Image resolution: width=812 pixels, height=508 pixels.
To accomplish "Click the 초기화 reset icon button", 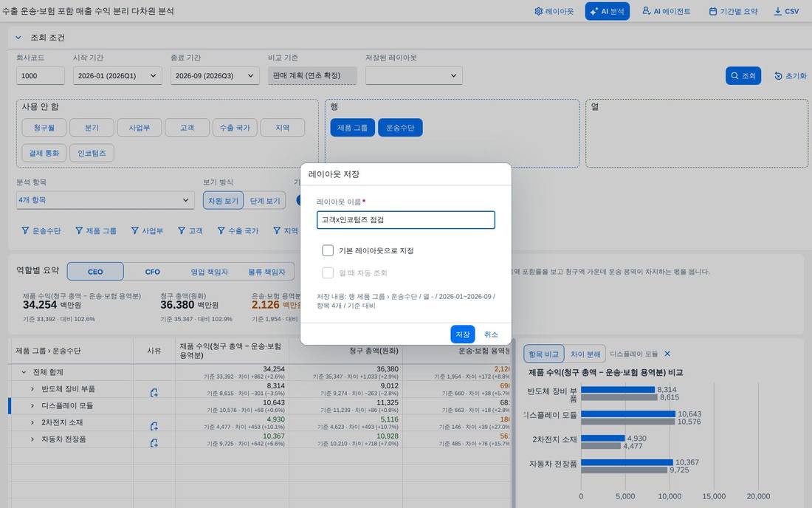I will tap(791, 75).
